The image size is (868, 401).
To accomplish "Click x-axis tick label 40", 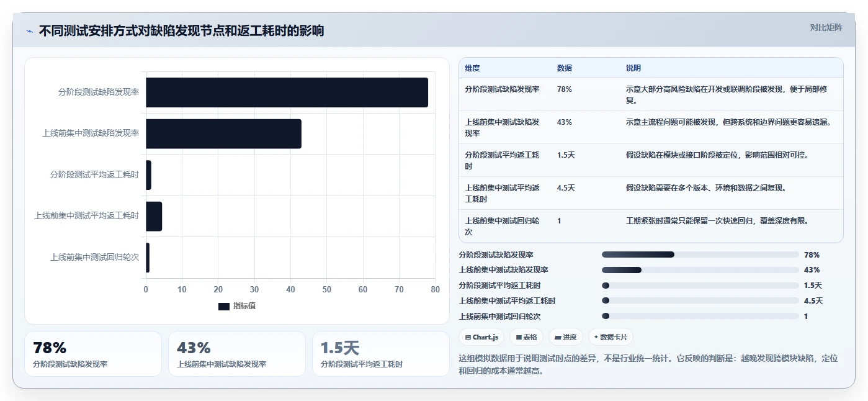I will pos(290,289).
